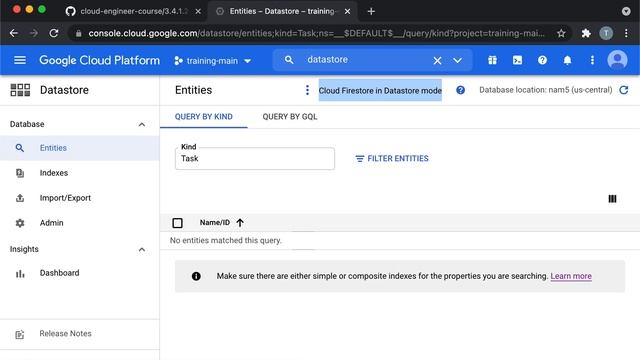Open the Learn more link
Image resolution: width=640 pixels, height=360 pixels.
[x=571, y=276]
